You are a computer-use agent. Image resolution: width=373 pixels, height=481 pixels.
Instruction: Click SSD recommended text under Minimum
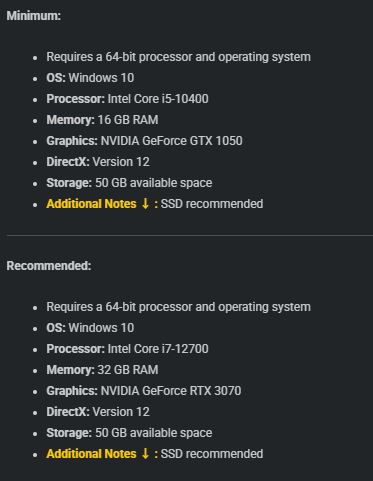pyautogui.click(x=212, y=204)
